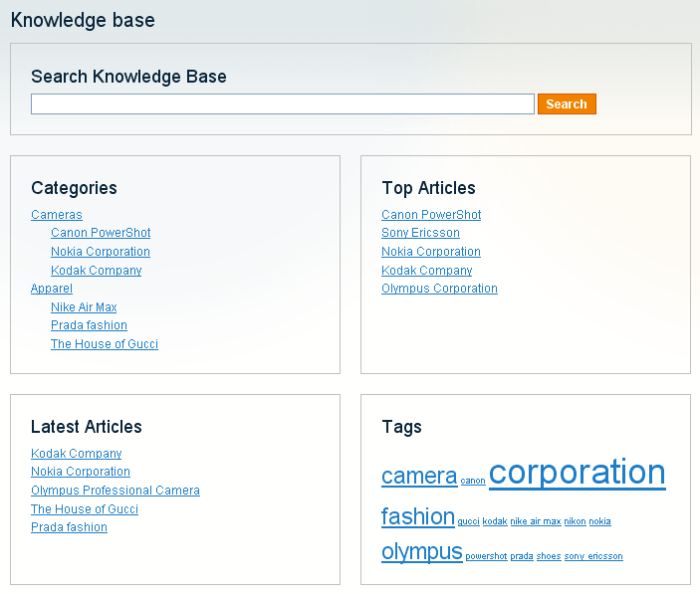This screenshot has width=700, height=594.
Task: Select the camera tag
Action: (419, 477)
